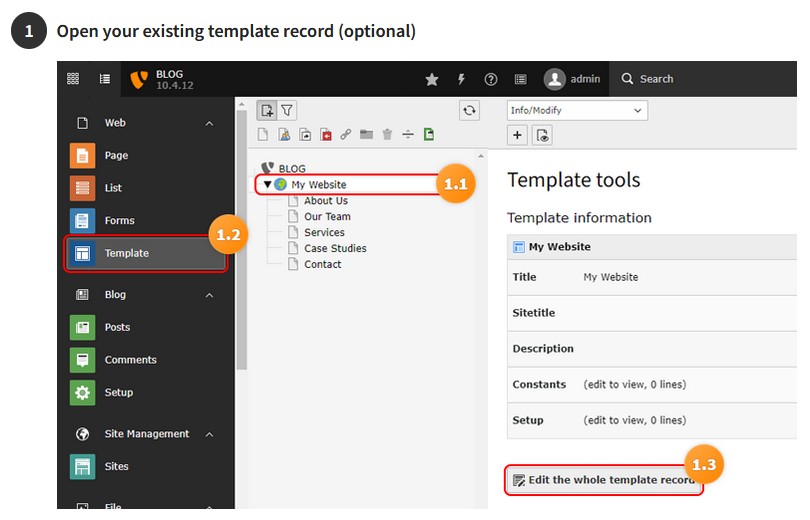The image size is (810, 520).
Task: Collapse the Web module group
Action: tap(209, 123)
